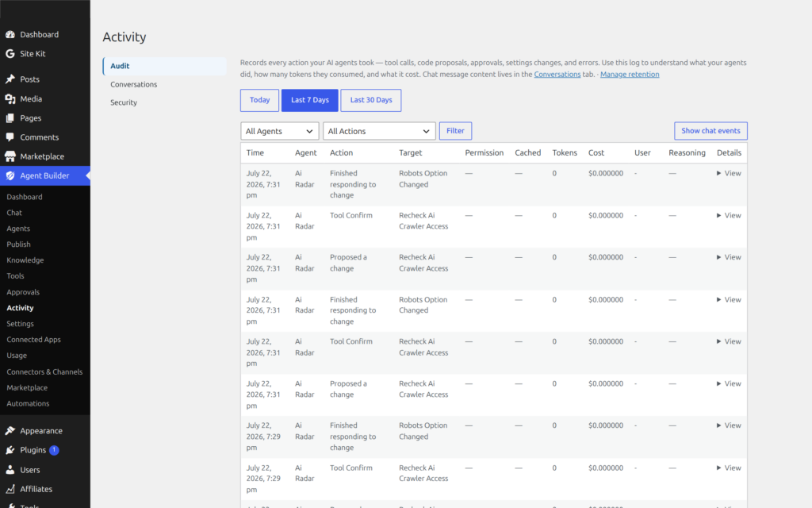The image size is (812, 508).
Task: Click the Cost column header
Action: point(596,153)
